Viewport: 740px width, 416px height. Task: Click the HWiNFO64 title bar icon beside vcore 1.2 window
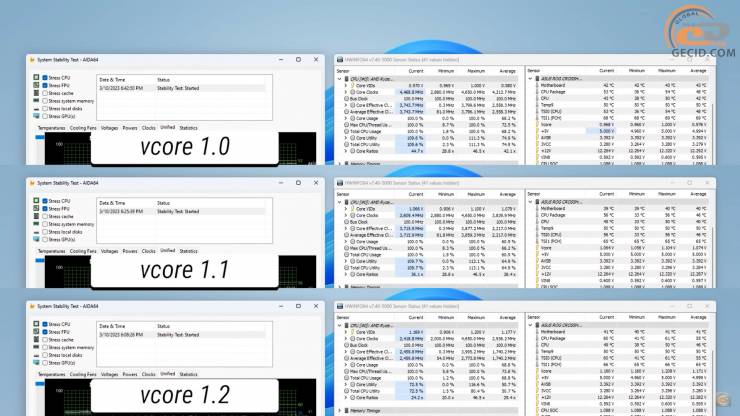pyautogui.click(x=340, y=306)
